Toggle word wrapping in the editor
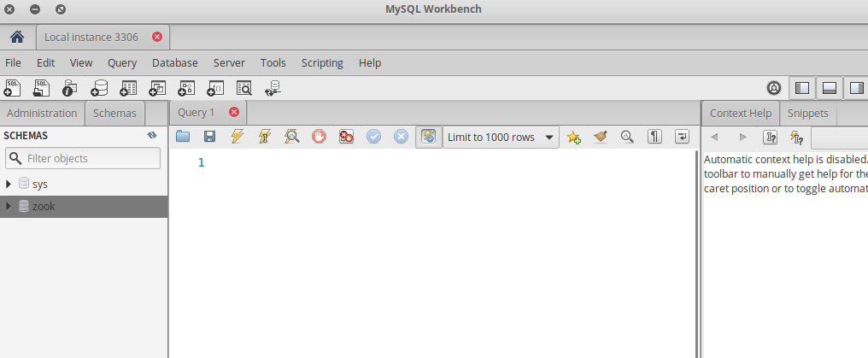868x358 pixels. 682,137
